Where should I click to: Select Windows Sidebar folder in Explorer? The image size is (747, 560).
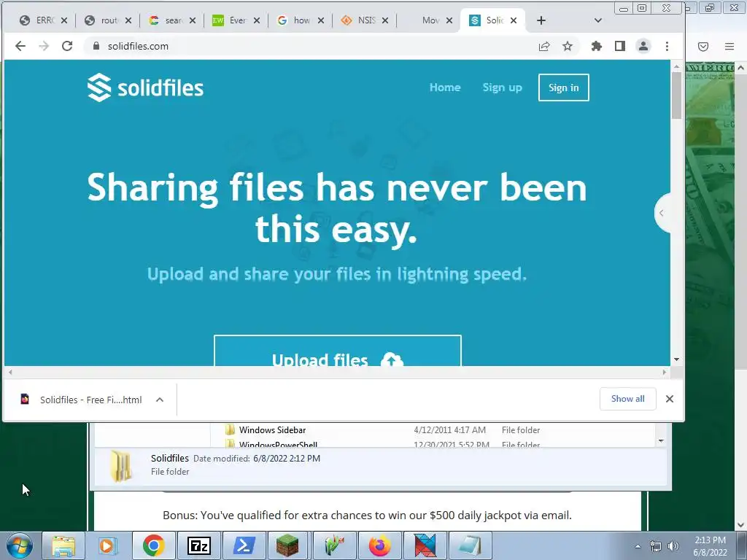[x=272, y=430]
